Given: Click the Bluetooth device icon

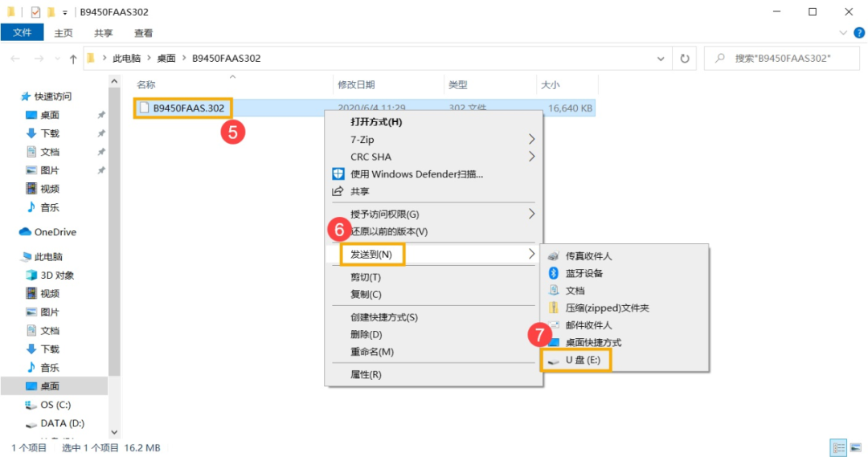Looking at the screenshot, I should coord(554,273).
